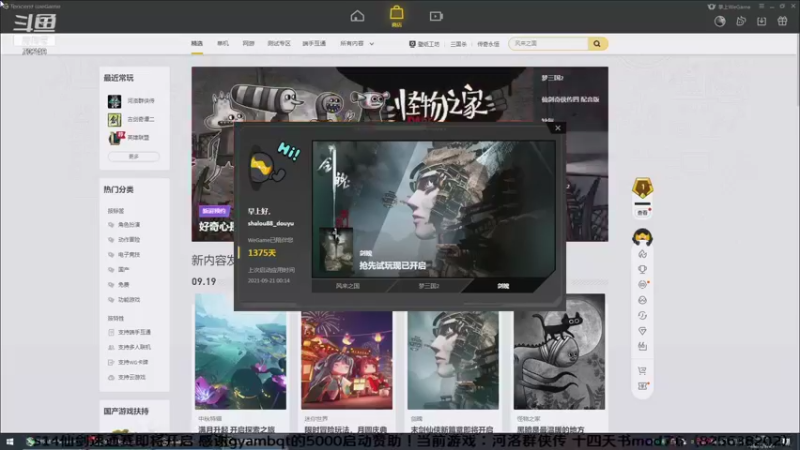Viewport: 800px width, 450px height.
Task: Click the 1375天 usage days text
Action: (x=262, y=253)
